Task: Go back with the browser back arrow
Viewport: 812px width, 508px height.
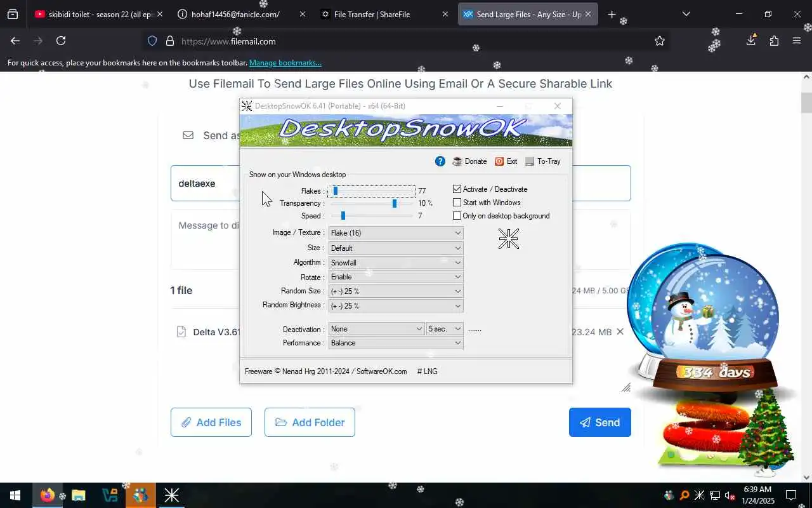Action: coord(15,41)
